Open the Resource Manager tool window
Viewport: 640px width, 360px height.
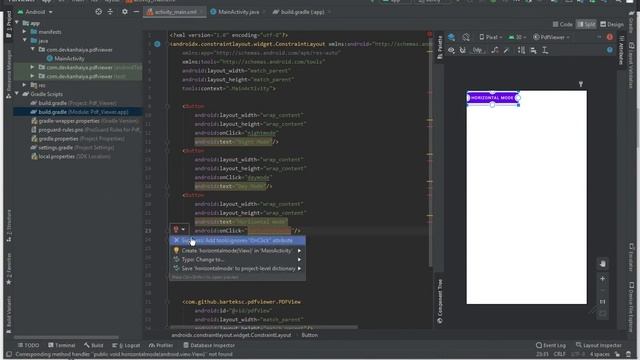pos(9,73)
